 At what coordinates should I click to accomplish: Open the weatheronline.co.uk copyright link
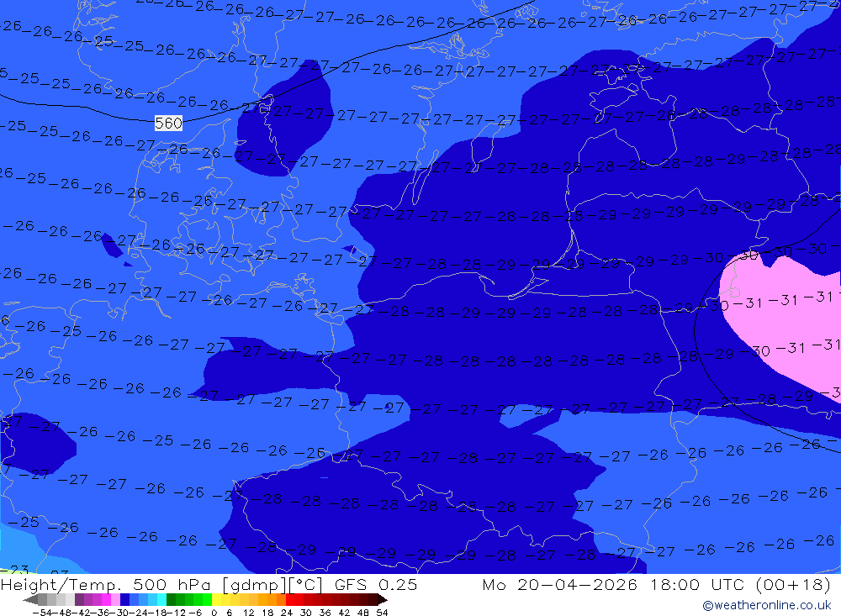766,605
